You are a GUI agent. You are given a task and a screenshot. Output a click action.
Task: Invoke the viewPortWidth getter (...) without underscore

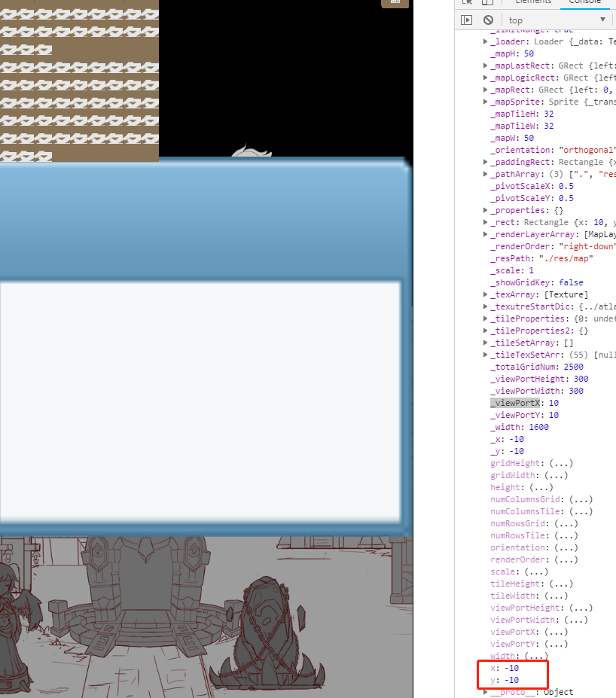576,619
